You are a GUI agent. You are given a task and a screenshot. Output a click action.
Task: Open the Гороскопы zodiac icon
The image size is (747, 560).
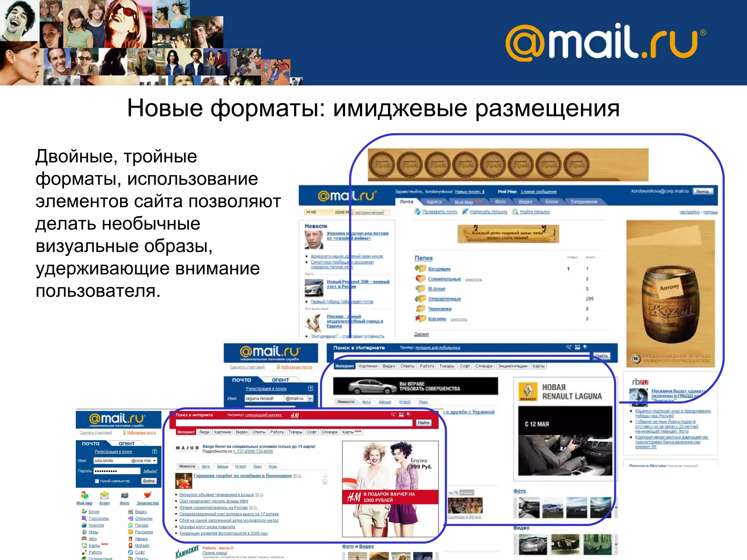coord(84,518)
